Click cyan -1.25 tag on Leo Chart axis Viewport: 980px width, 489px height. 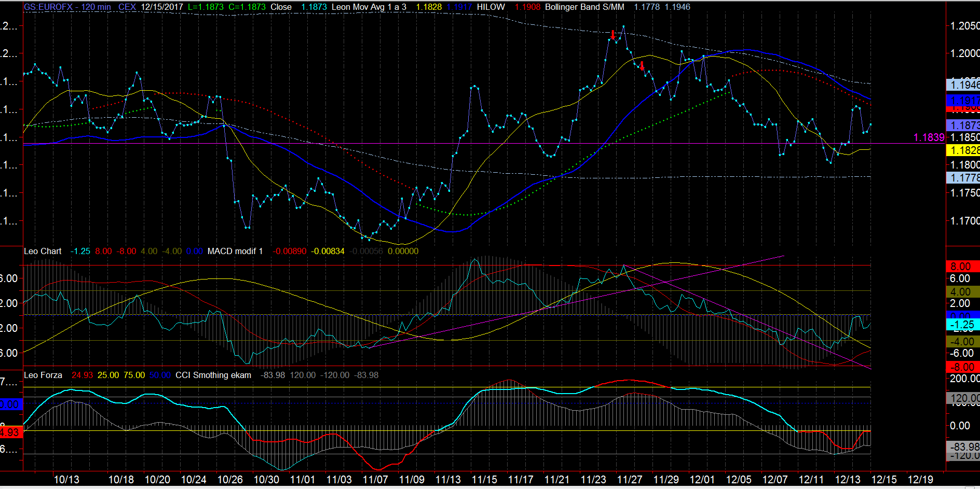(x=963, y=325)
